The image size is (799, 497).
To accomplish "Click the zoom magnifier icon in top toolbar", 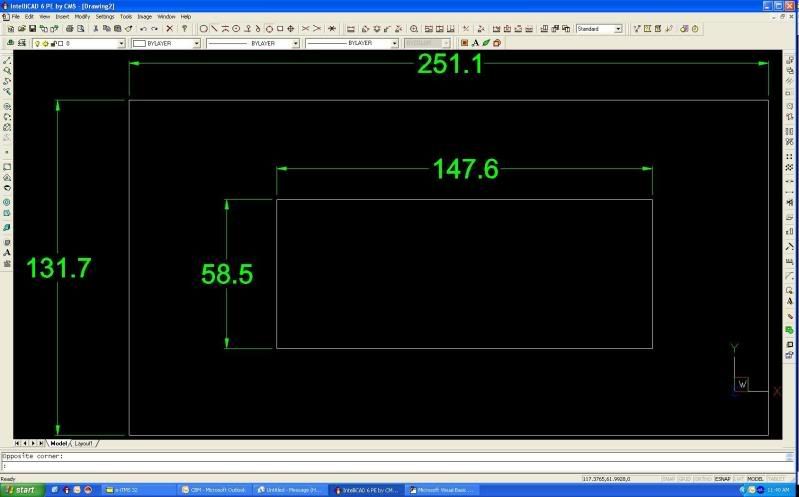I will point(414,29).
